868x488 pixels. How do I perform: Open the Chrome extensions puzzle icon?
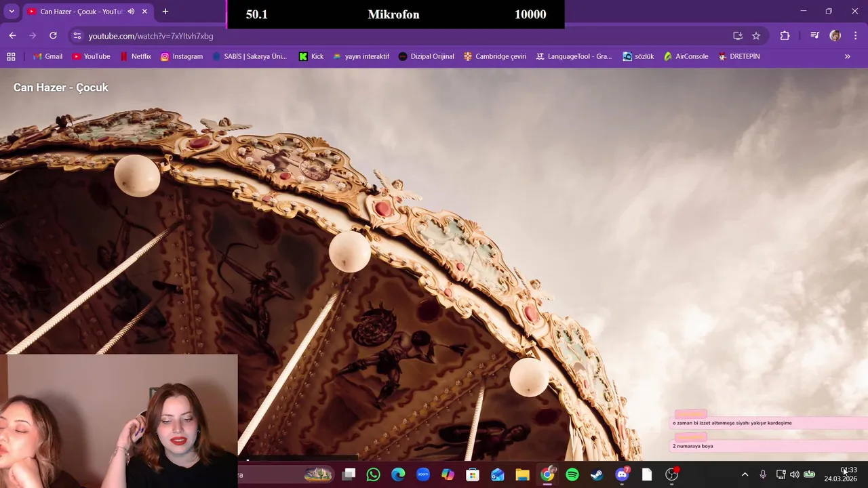(x=785, y=36)
